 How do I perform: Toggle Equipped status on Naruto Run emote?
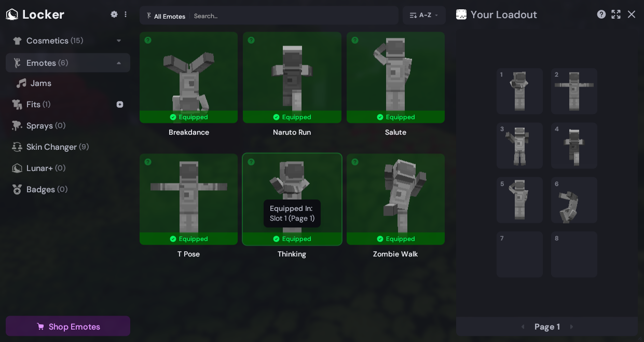click(292, 117)
